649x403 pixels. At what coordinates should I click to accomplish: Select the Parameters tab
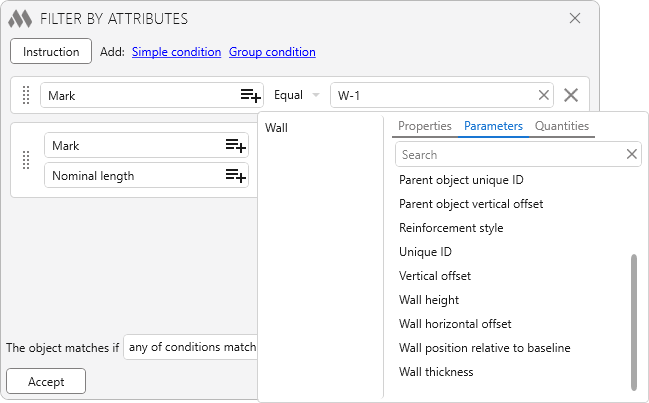tap(493, 126)
